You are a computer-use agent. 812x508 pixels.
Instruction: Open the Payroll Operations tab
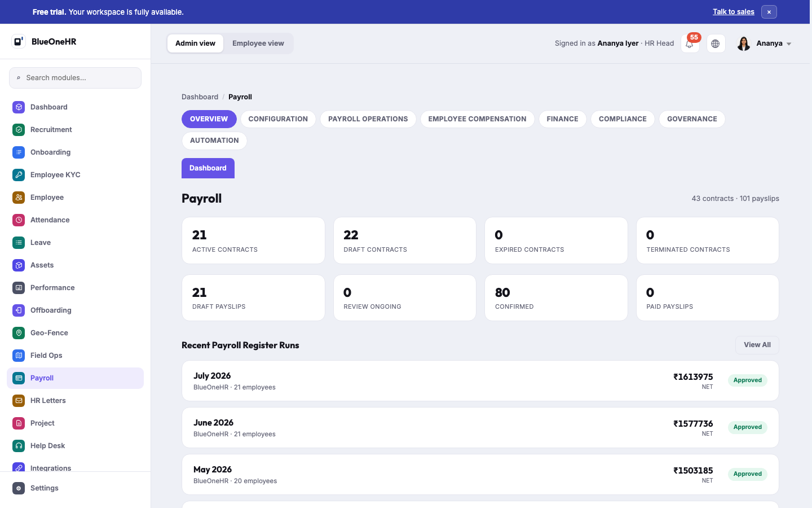pos(368,119)
